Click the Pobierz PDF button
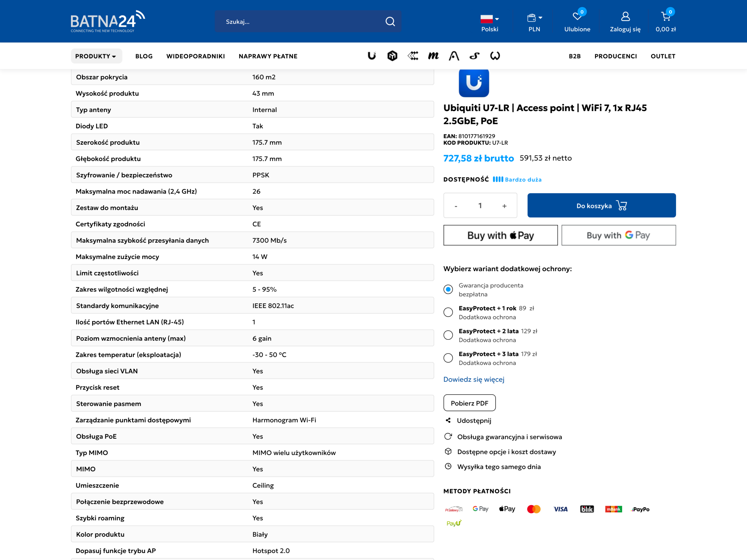747x560 pixels. tap(470, 403)
